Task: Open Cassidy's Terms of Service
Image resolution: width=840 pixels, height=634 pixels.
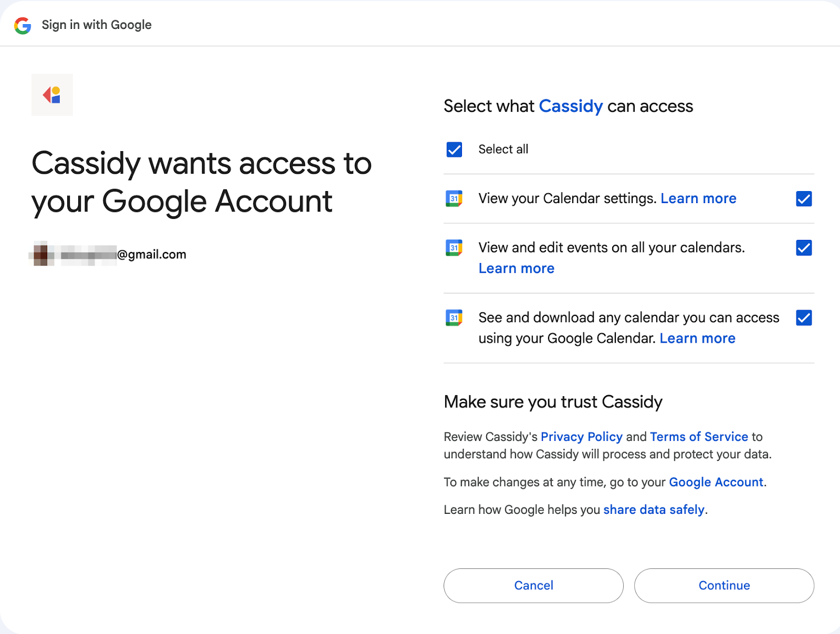Action: pos(699,437)
